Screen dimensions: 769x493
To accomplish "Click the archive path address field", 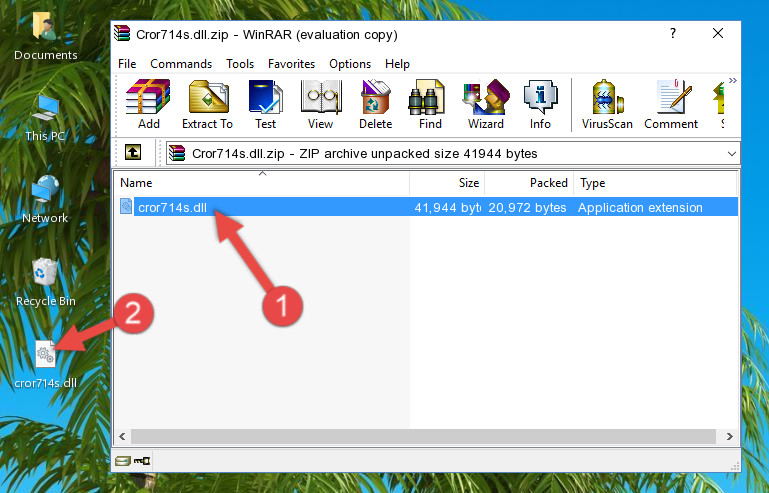I will pyautogui.click(x=453, y=154).
